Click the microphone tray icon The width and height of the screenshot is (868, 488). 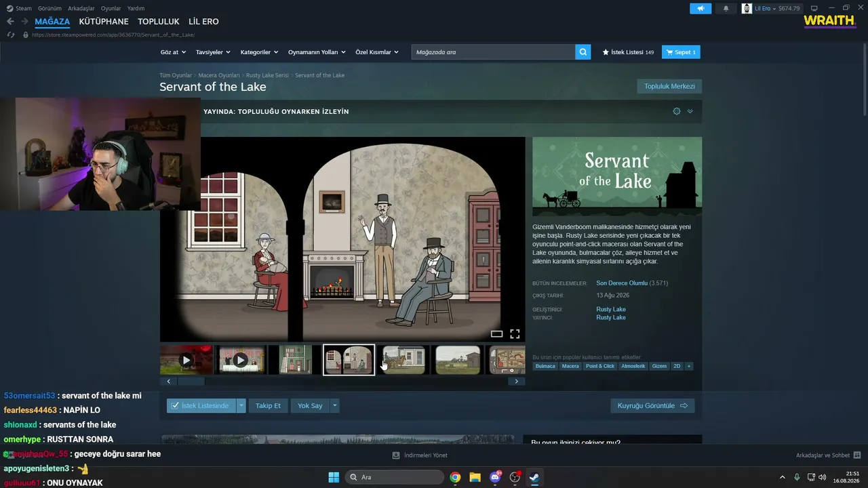click(797, 477)
